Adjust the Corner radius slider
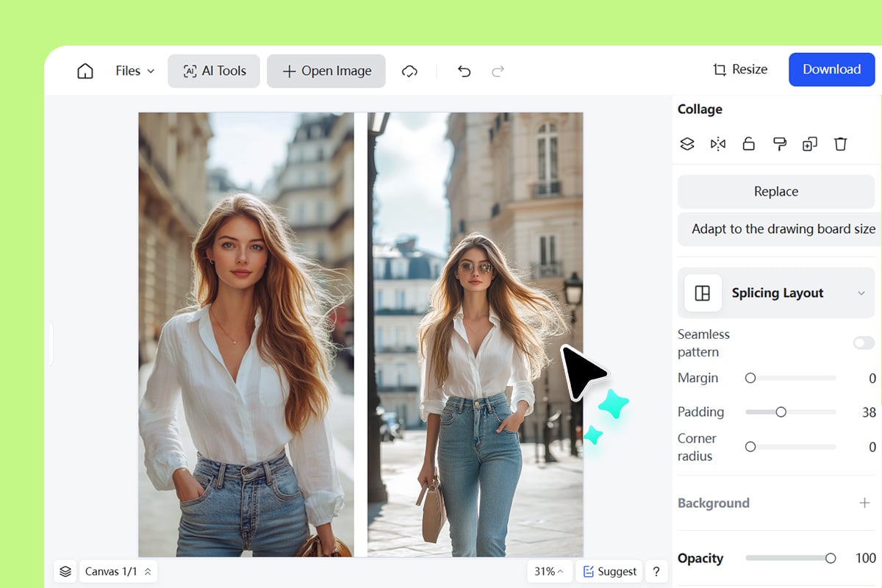Image resolution: width=882 pixels, height=588 pixels. (791, 447)
